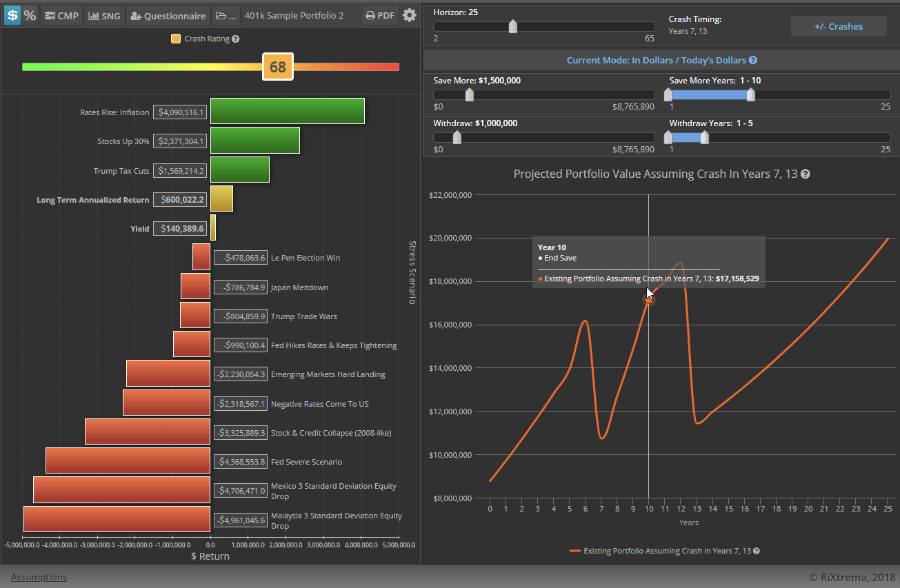Click the +/- Crashes button
The image size is (900, 588).
[x=838, y=26]
